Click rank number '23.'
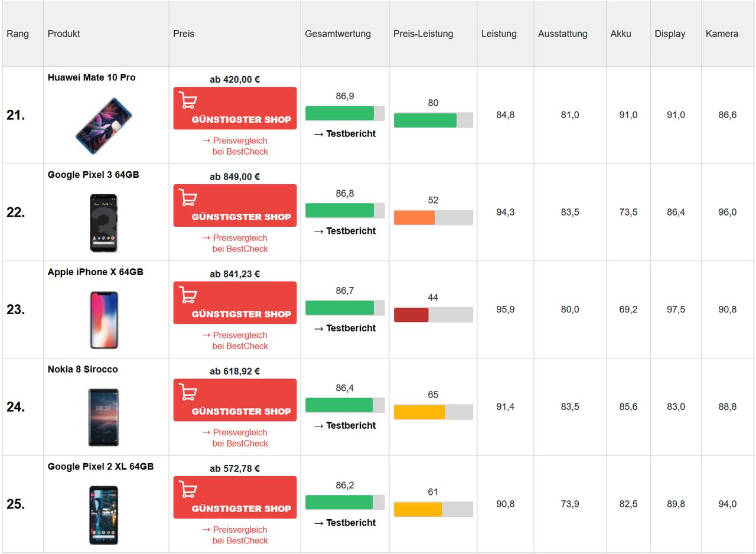Image resolution: width=756 pixels, height=554 pixels. point(16,309)
